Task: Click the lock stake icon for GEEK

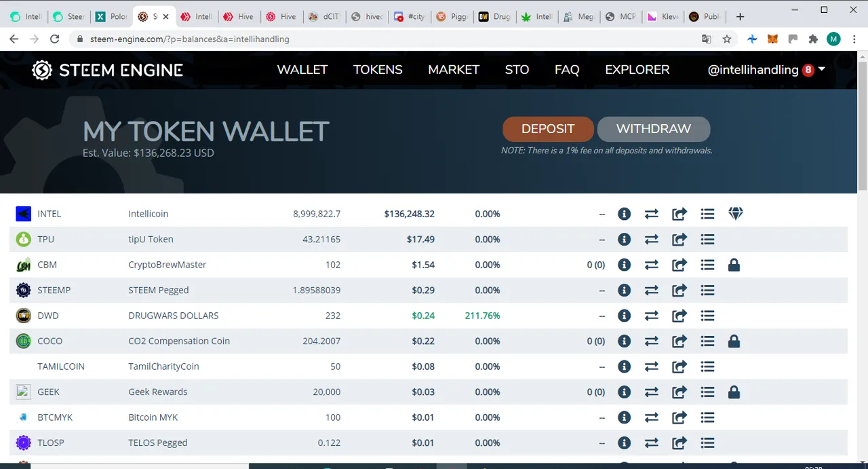Action: (734, 392)
